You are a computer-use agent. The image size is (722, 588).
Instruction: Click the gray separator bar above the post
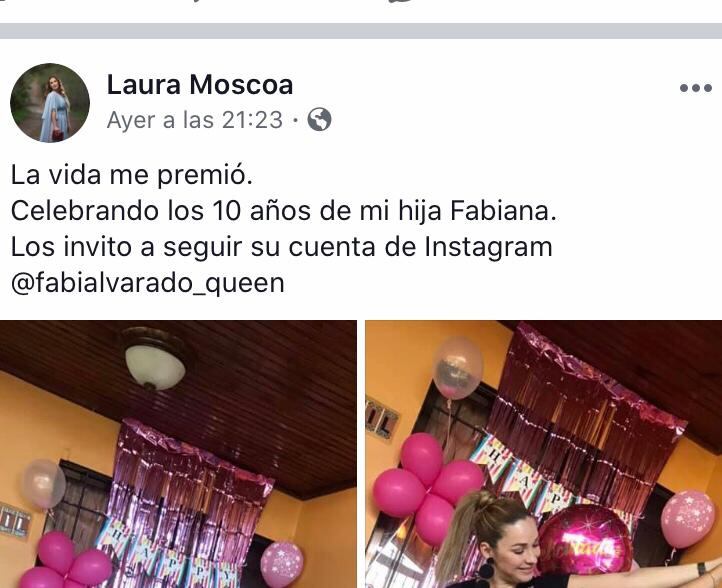click(361, 31)
